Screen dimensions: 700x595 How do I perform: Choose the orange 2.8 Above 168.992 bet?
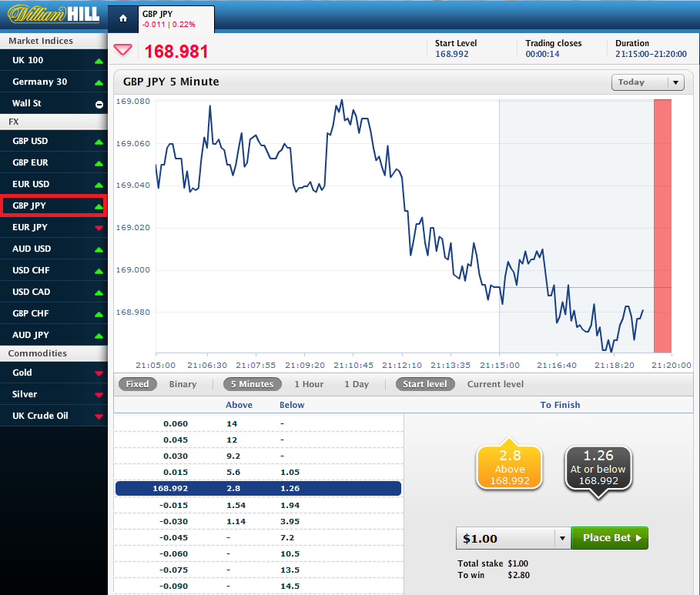[x=510, y=467]
